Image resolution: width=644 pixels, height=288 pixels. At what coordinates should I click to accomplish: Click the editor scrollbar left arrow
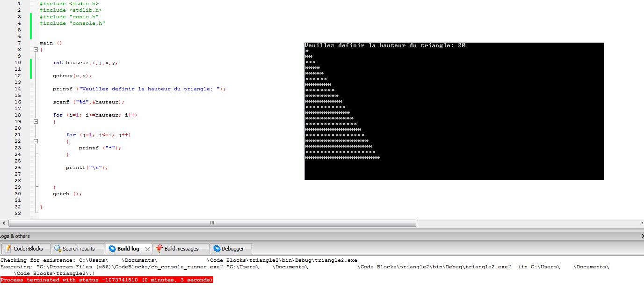click(4, 223)
